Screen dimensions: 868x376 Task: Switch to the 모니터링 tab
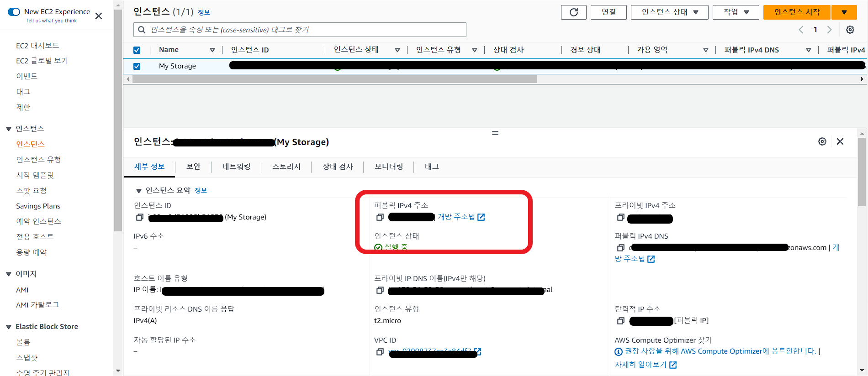(x=389, y=167)
